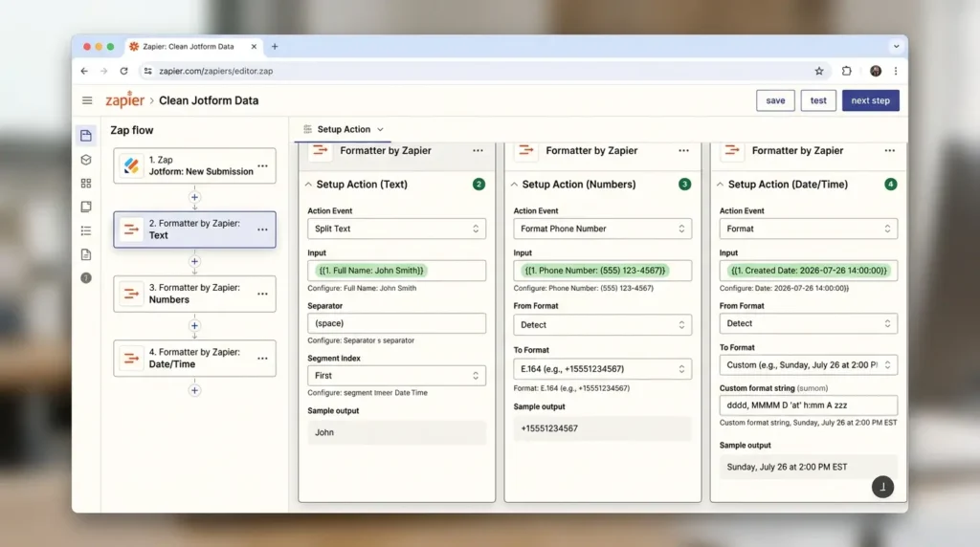The image size is (980, 547).
Task: Select the list icon in left sidebar
Action: tap(86, 231)
